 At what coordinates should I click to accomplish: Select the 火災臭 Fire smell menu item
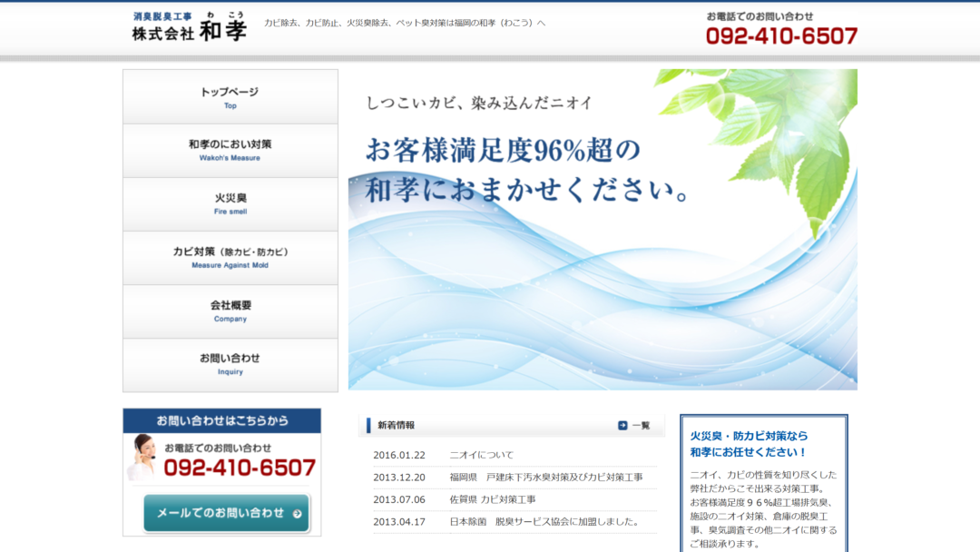(230, 204)
